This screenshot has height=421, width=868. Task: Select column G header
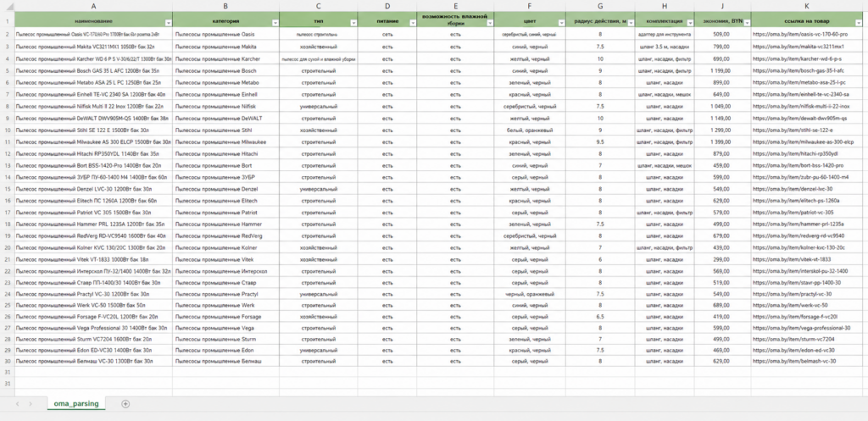[601, 6]
